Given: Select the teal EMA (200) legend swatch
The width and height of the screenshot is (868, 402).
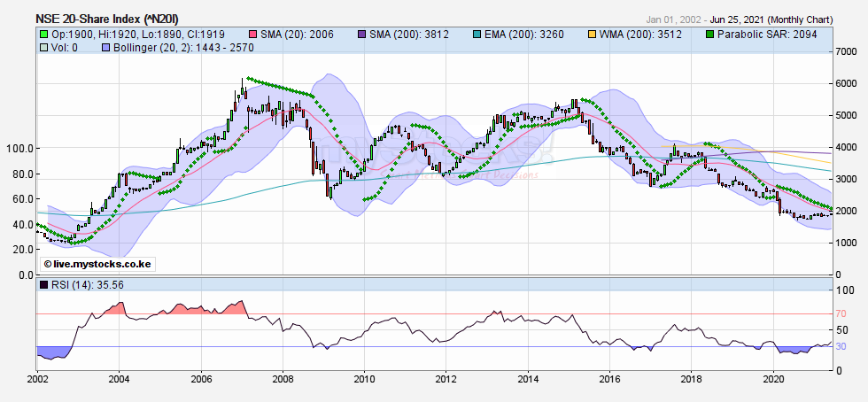Looking at the screenshot, I should point(479,33).
